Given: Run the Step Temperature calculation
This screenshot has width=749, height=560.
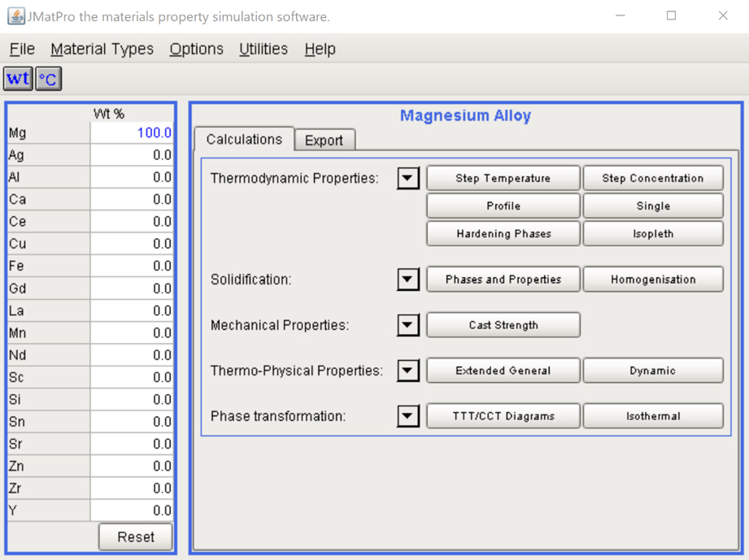Looking at the screenshot, I should [503, 178].
